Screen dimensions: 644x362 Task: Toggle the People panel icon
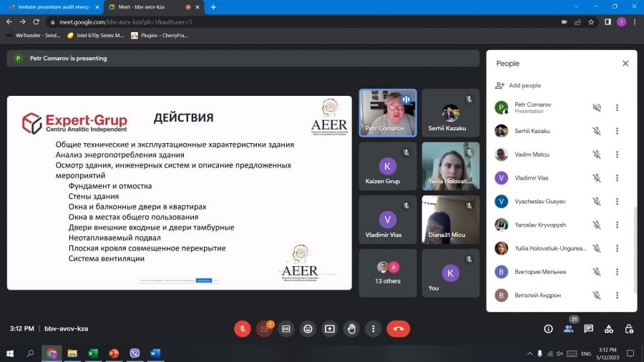pyautogui.click(x=568, y=329)
